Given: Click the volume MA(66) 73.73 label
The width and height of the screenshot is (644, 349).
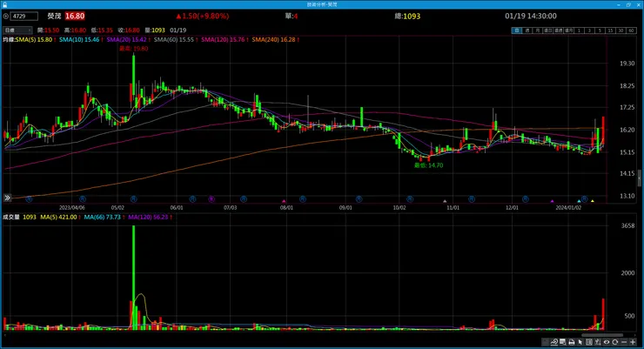Looking at the screenshot, I should [x=103, y=218].
